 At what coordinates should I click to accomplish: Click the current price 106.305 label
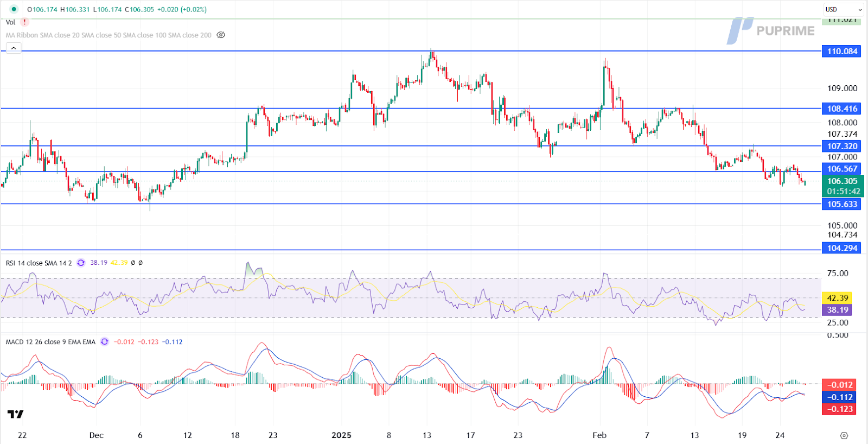[x=843, y=181]
